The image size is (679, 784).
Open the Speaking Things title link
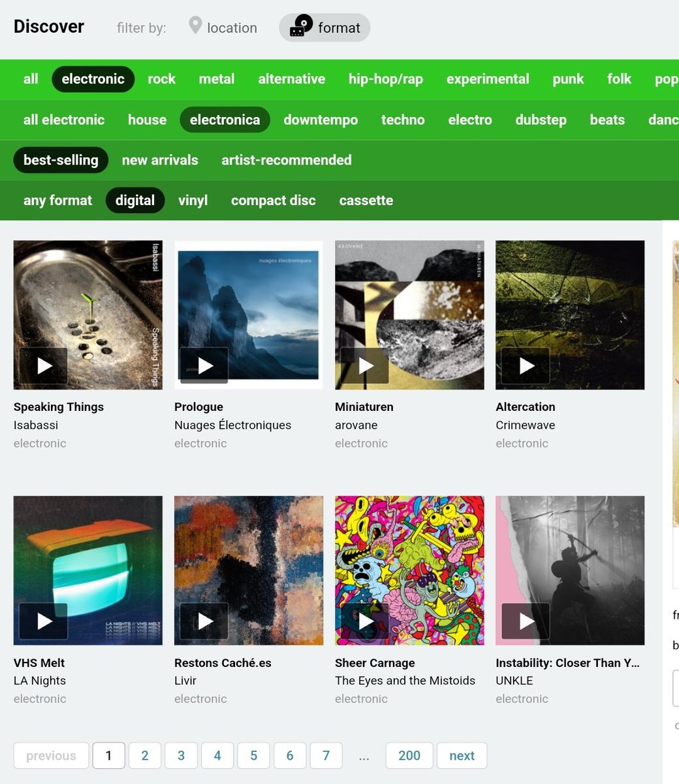59,407
